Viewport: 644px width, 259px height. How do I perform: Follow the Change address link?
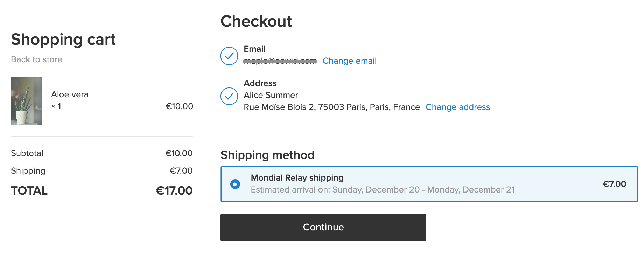pos(458,107)
